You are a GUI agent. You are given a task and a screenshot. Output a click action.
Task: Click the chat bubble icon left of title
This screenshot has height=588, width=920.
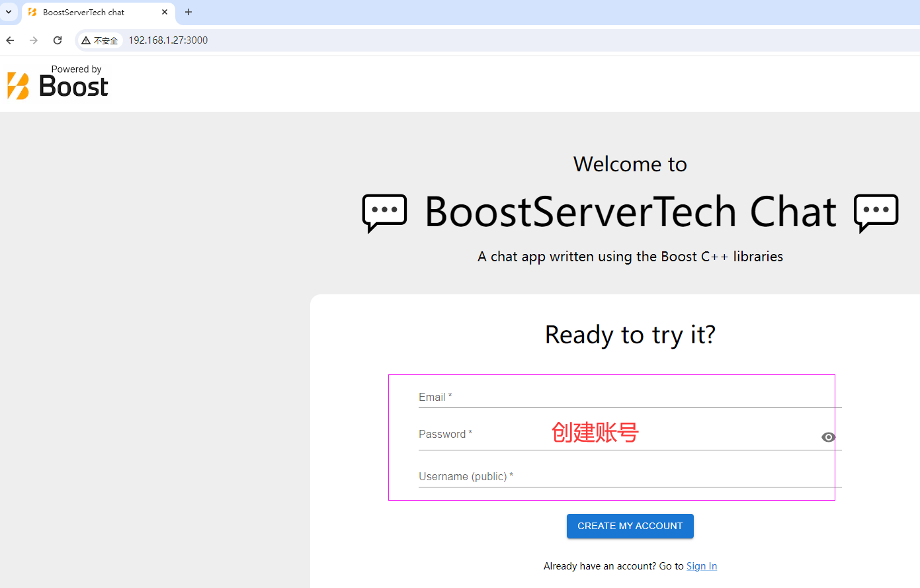384,213
